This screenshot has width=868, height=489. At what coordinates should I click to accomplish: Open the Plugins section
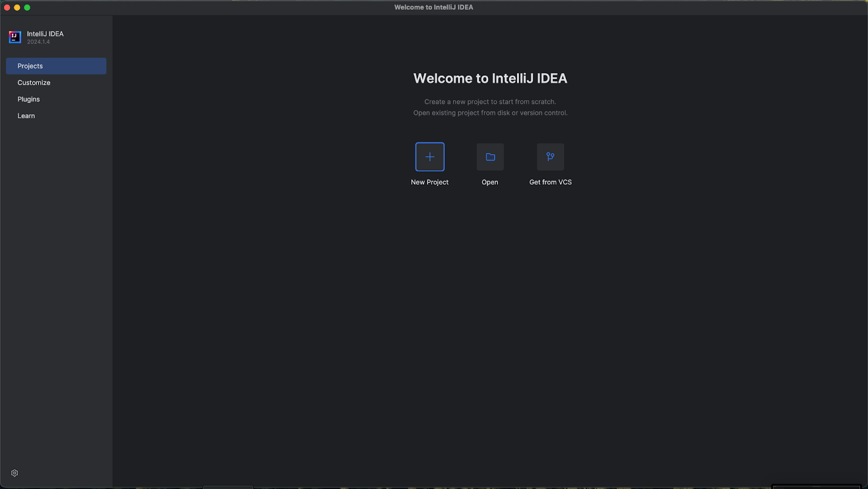(x=28, y=99)
